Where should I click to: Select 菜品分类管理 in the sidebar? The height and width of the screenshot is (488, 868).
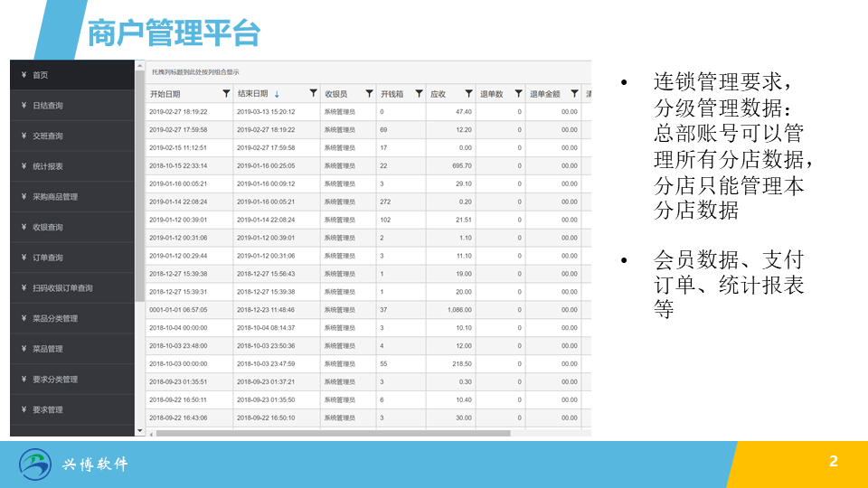coord(72,319)
